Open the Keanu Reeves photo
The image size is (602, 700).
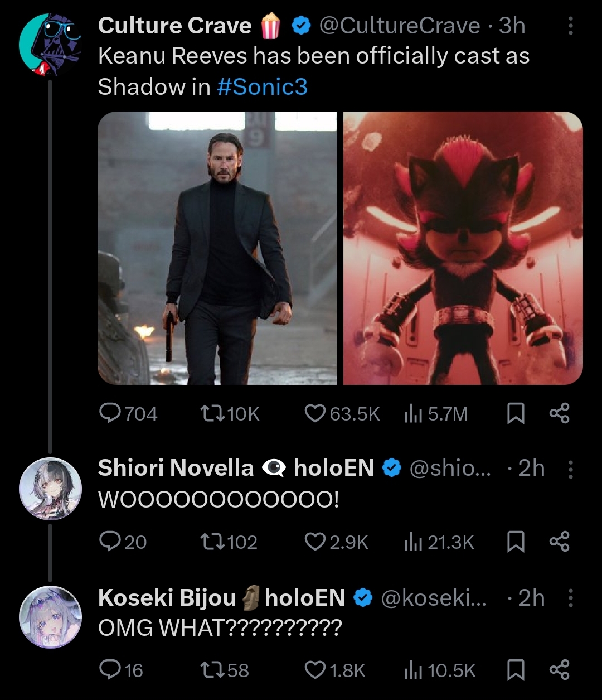coord(217,248)
